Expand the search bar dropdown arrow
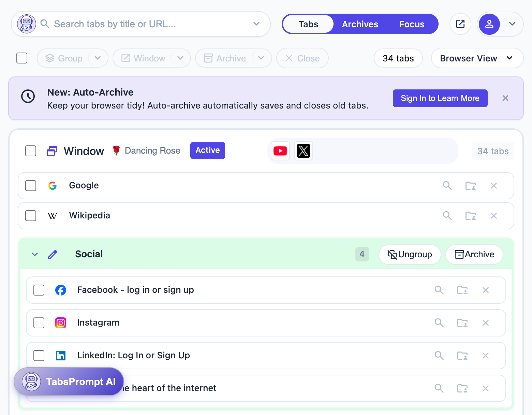 click(x=256, y=24)
